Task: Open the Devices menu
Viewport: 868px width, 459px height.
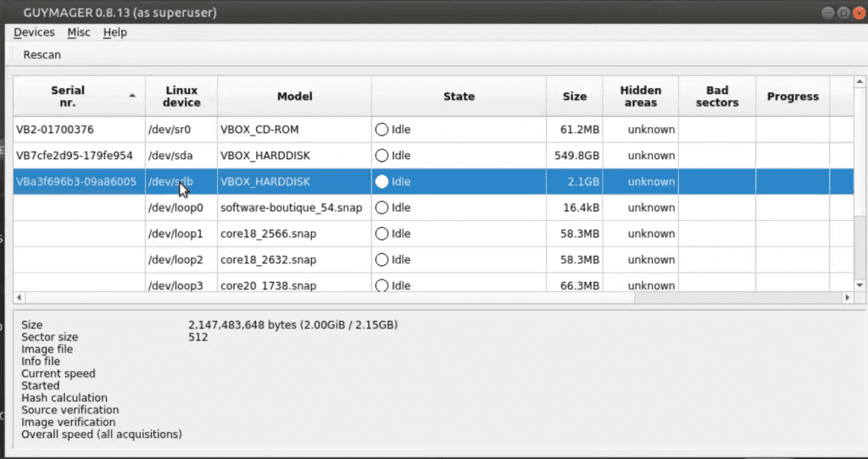Action: click(34, 32)
